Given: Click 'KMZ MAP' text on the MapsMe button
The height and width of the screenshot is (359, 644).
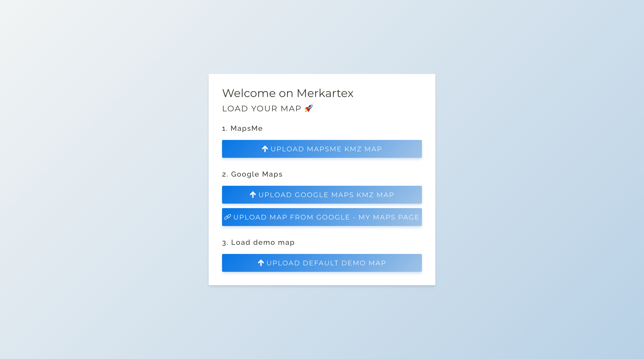Looking at the screenshot, I should 363,149.
